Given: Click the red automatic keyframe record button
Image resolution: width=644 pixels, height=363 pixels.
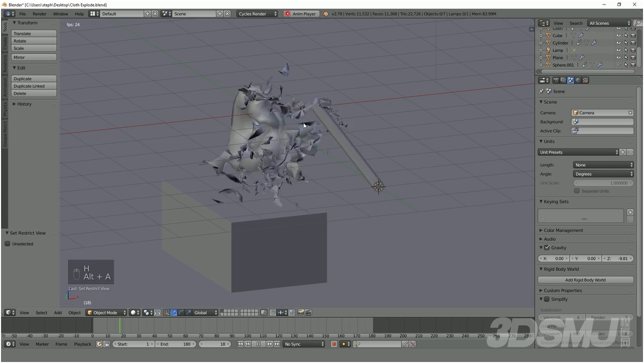Looking at the screenshot, I should [334, 344].
